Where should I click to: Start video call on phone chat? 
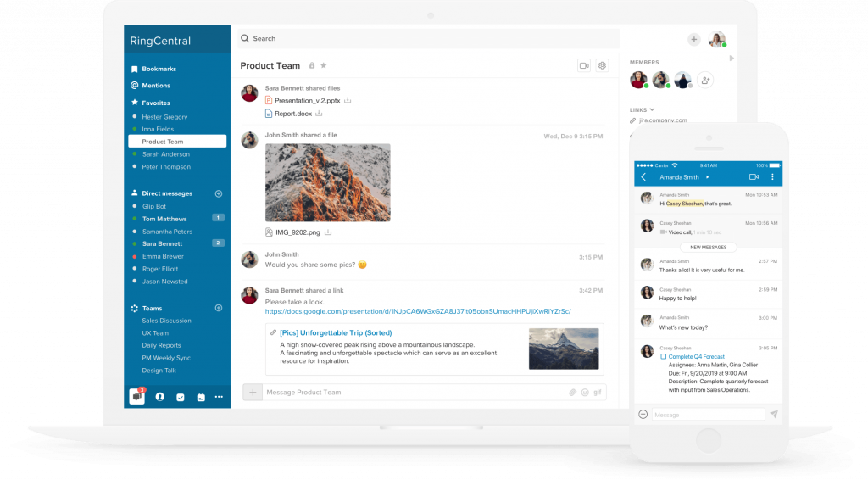(754, 177)
